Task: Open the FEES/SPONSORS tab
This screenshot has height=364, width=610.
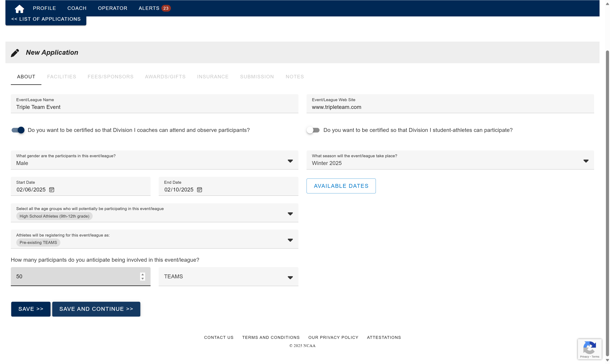Action: 111,77
